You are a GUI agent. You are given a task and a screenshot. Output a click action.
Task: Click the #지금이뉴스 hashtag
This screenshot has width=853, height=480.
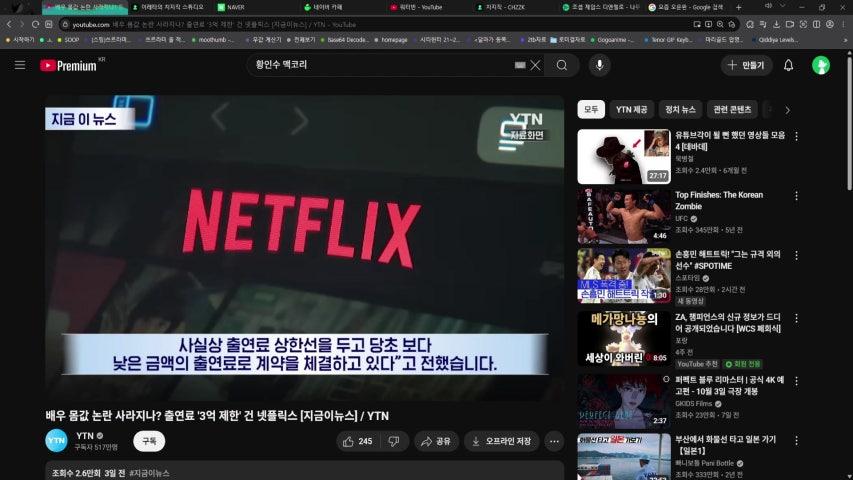(x=149, y=473)
